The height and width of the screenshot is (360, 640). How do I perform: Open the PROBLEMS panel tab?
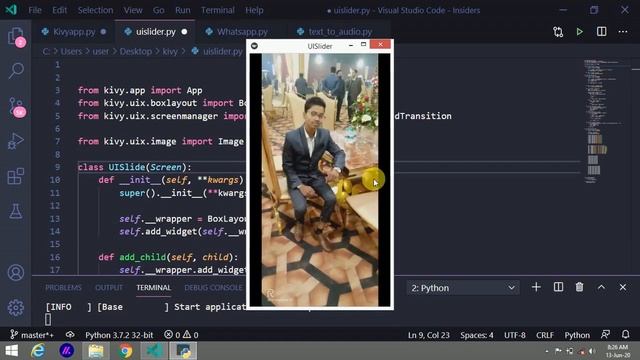click(x=63, y=288)
